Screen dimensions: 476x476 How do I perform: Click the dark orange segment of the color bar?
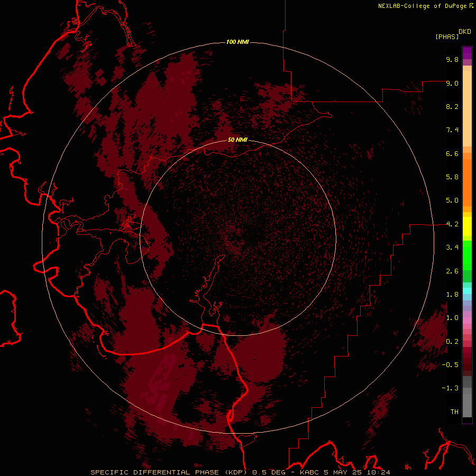click(x=467, y=182)
